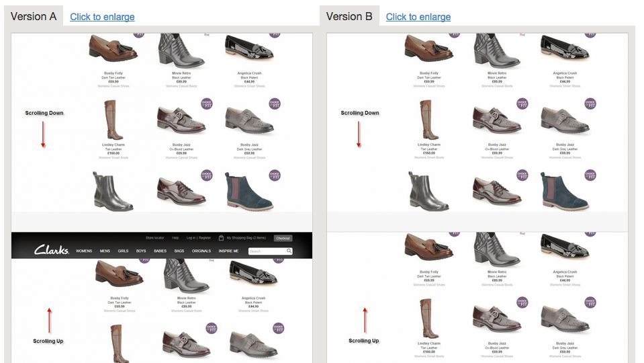Image resolution: width=644 pixels, height=363 pixels.
Task: Click the shopping bag icon
Action: coord(221,237)
